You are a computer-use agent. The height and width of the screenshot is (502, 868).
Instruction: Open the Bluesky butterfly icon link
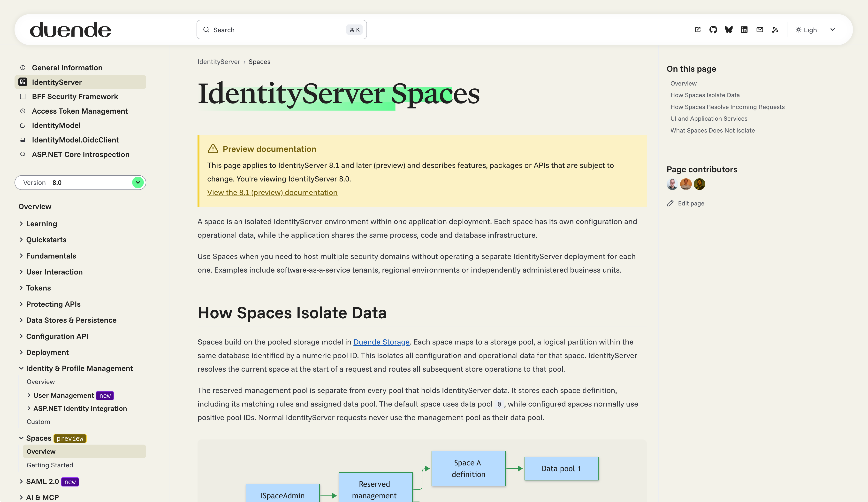pyautogui.click(x=729, y=30)
